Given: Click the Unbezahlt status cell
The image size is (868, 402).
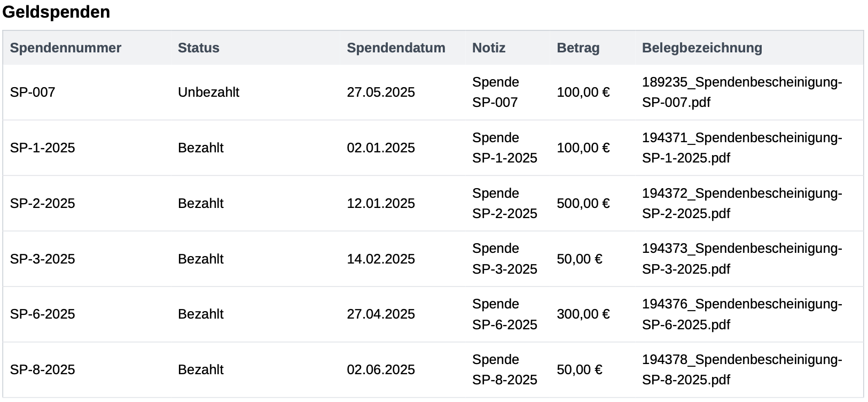Looking at the screenshot, I should pos(208,92).
